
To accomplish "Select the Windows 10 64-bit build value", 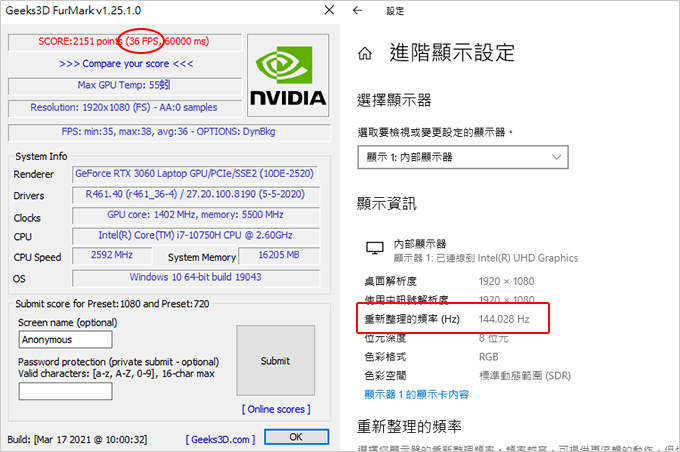I will [196, 277].
